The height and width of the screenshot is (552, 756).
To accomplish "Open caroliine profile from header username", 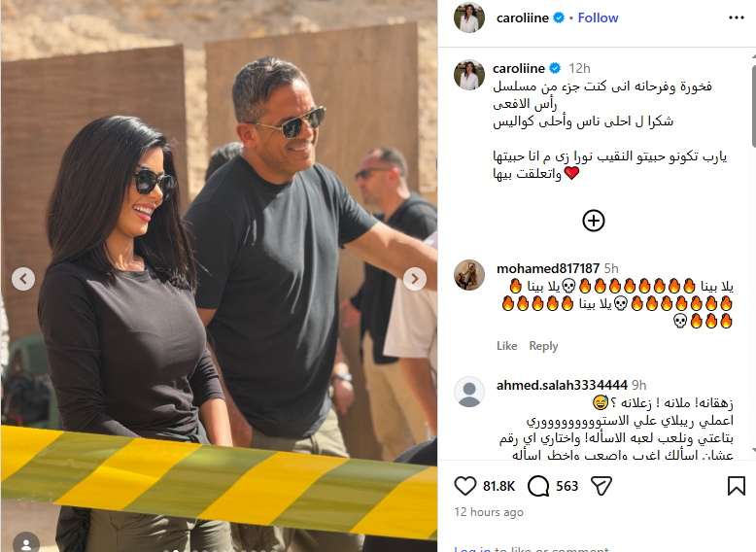I will 523,17.
